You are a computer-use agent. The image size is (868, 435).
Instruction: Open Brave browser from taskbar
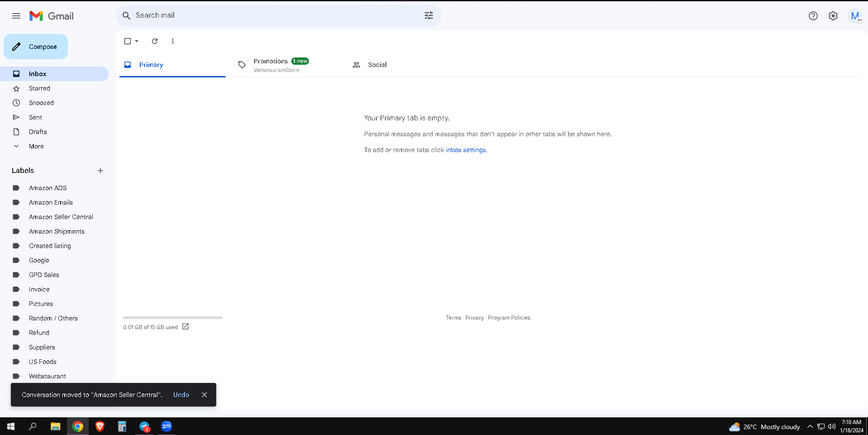(100, 426)
